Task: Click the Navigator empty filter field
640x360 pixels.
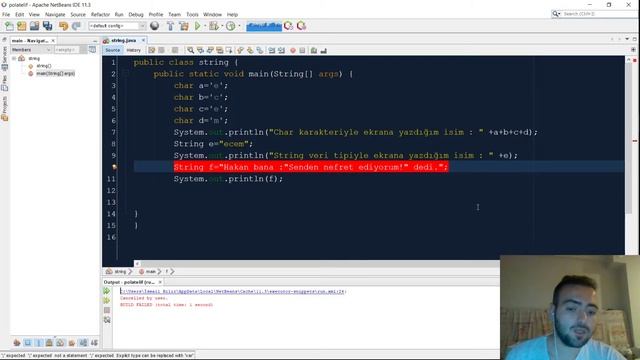Action: 67,50
